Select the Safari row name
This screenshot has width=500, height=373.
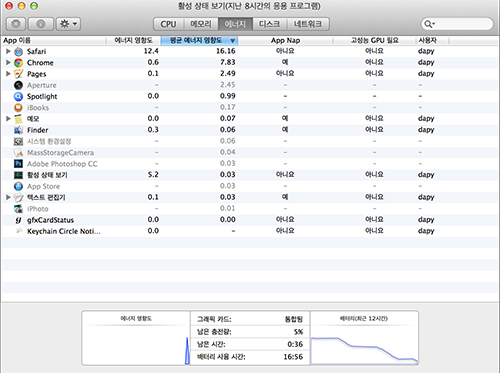(37, 51)
